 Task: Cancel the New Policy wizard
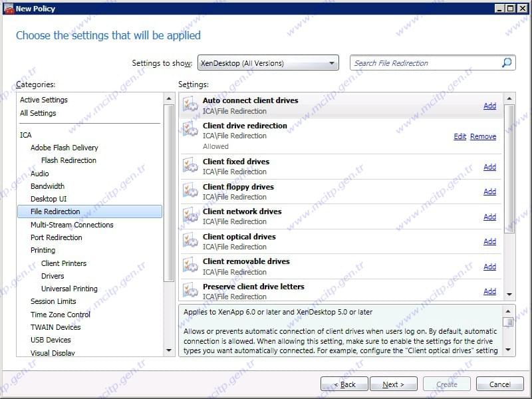point(500,384)
